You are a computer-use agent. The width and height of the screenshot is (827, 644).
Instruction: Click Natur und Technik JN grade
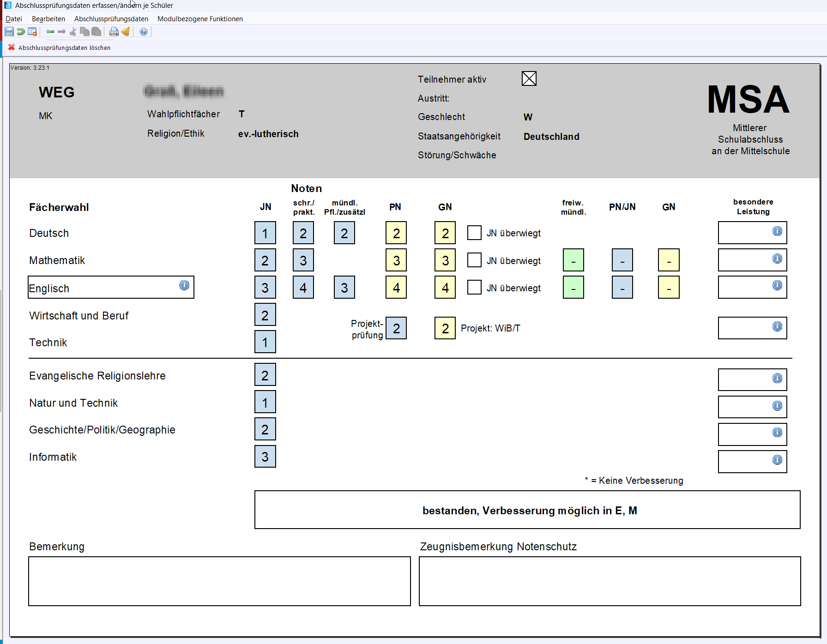(x=265, y=402)
